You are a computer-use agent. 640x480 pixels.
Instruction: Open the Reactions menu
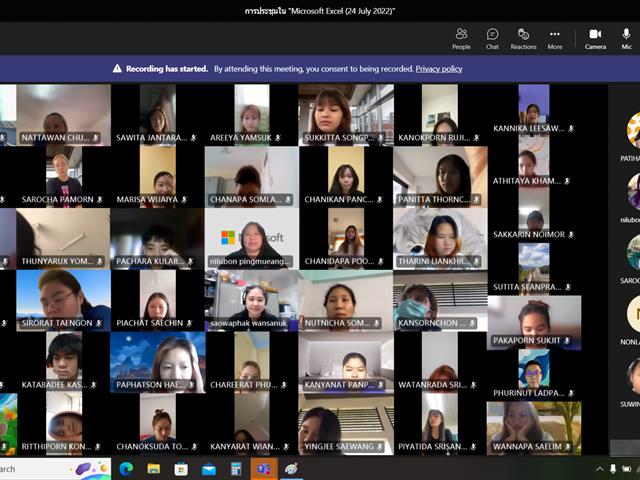tap(523, 39)
